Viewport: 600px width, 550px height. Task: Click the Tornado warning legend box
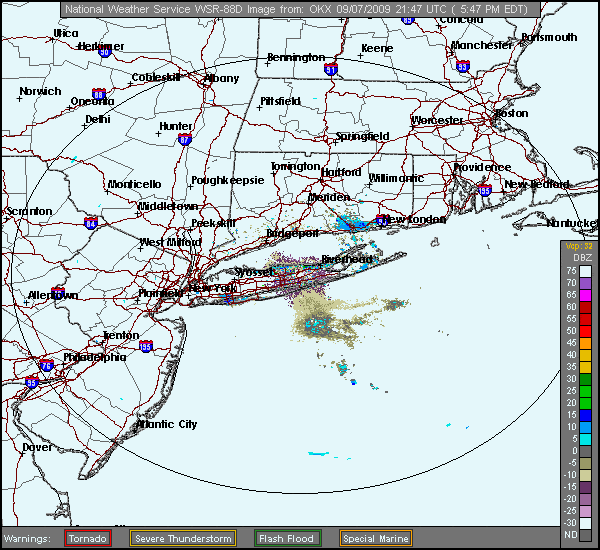[x=88, y=538]
